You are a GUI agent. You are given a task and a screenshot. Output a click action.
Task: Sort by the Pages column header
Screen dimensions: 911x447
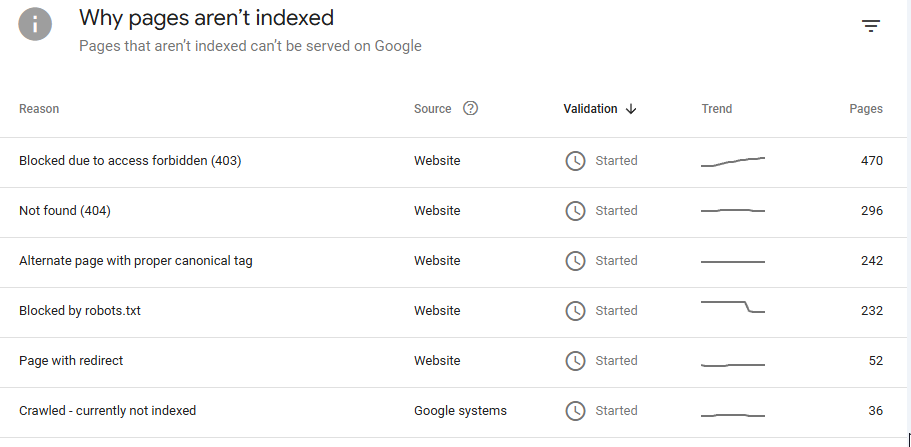[x=865, y=109]
